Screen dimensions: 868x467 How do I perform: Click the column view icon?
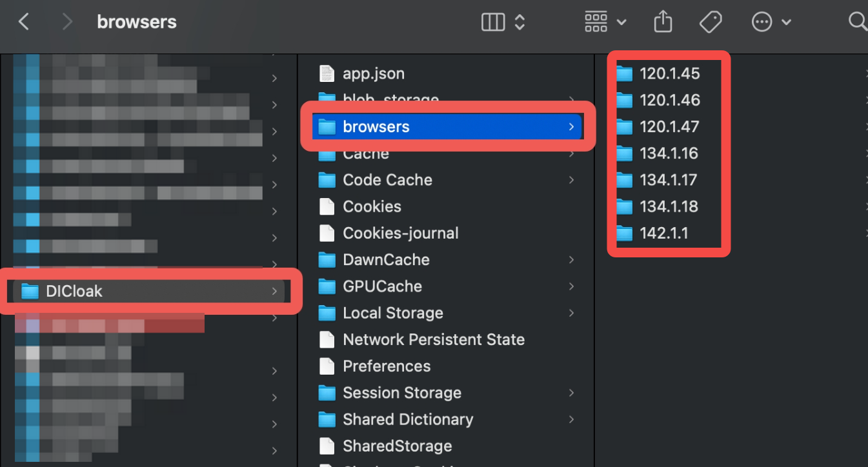point(493,23)
